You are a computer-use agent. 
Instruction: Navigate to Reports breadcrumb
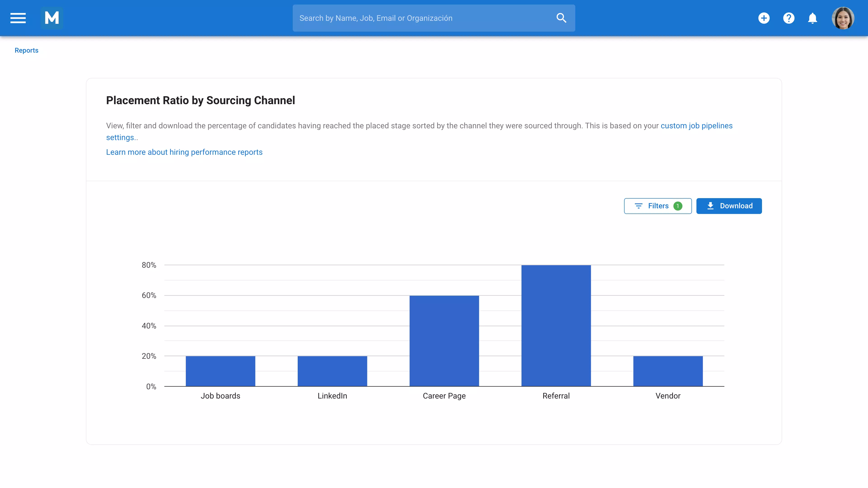pos(26,50)
